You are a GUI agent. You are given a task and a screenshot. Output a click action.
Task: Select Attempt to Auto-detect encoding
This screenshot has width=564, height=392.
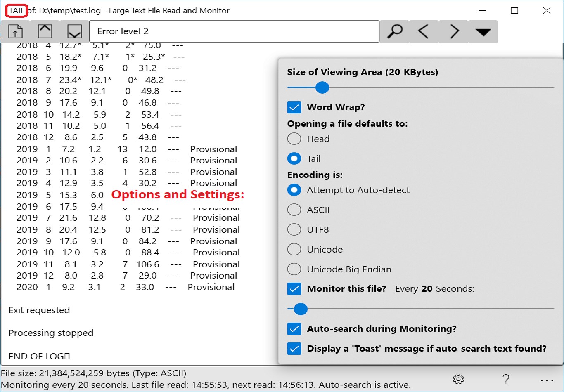[294, 190]
